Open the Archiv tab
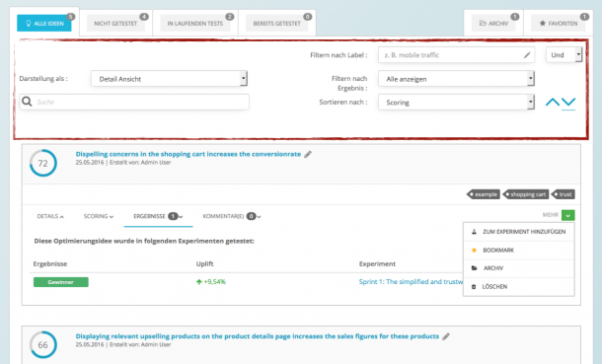Image resolution: width=602 pixels, height=364 pixels. (x=493, y=24)
